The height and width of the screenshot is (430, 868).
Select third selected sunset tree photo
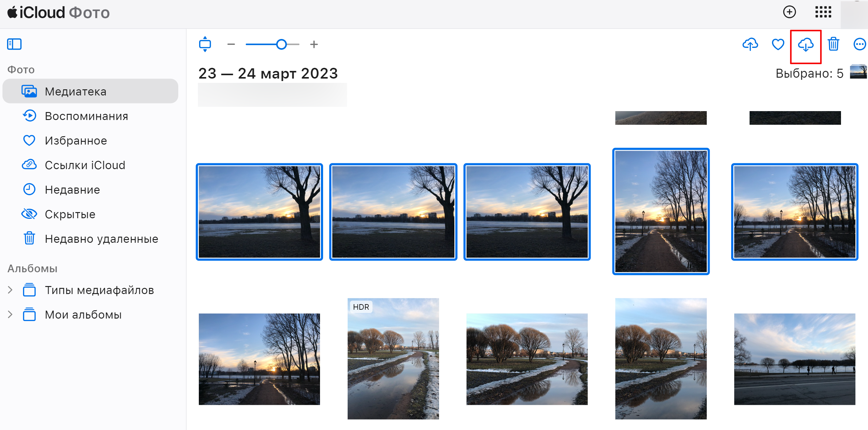527,212
